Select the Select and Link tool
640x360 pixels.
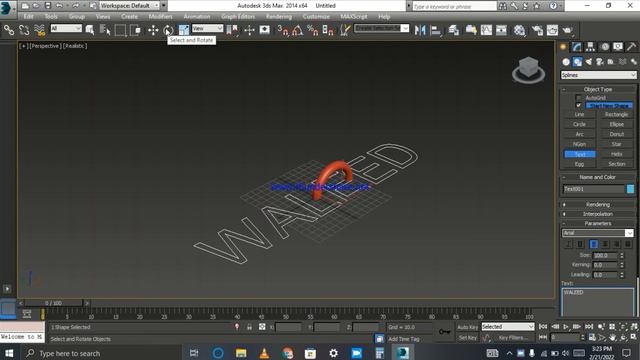pos(9,30)
